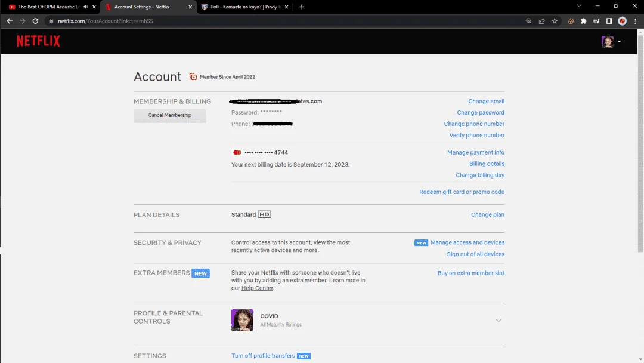Click the card number ending 4744
Viewport: 644px width, 363px height.
click(x=266, y=152)
